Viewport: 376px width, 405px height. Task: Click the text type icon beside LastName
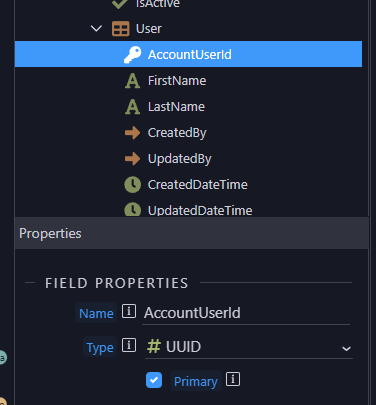point(132,107)
